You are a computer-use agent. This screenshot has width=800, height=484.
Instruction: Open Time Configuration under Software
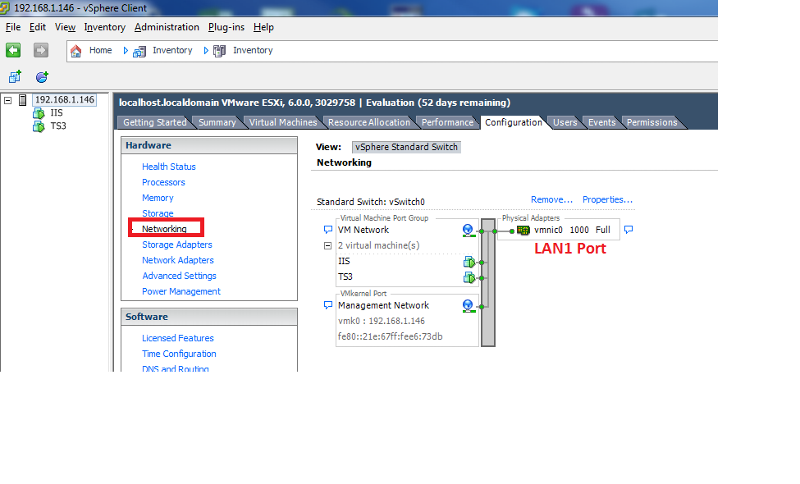pos(179,354)
